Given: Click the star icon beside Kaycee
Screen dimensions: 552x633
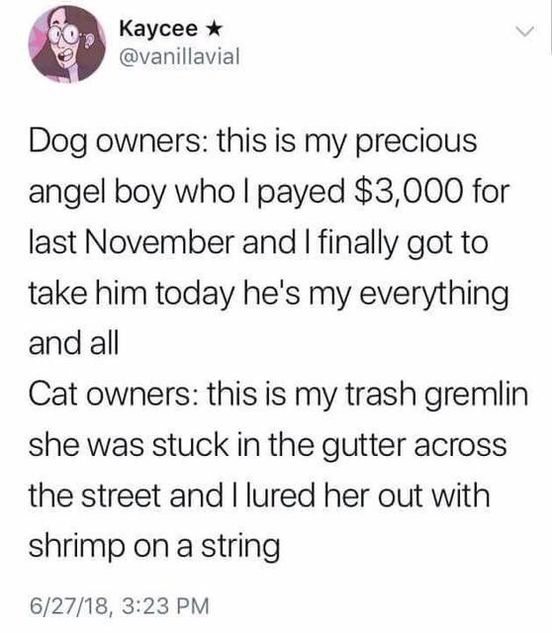Looking at the screenshot, I should click(214, 29).
